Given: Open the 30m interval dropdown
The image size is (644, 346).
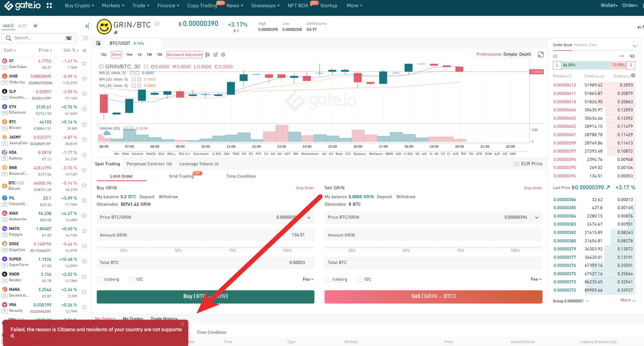Looking at the screenshot, I should click(x=116, y=55).
